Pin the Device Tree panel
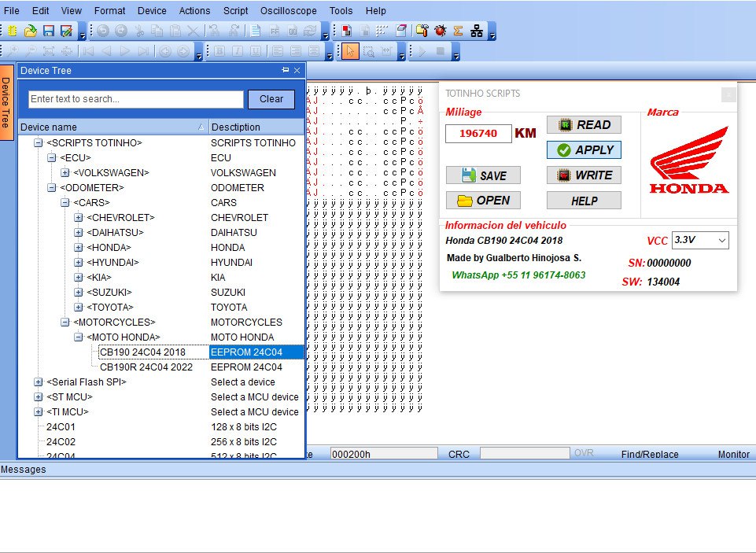 tap(285, 70)
